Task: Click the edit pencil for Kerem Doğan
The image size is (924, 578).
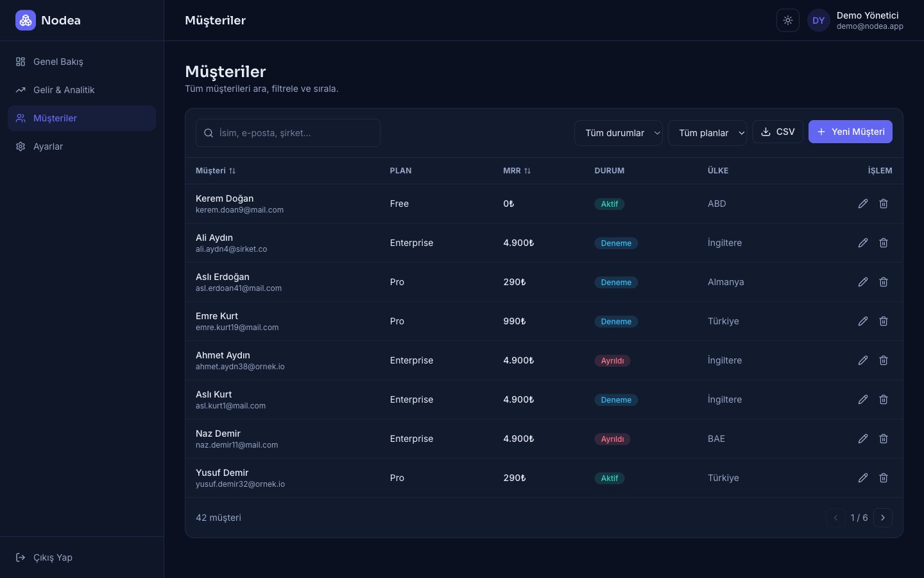Action: pyautogui.click(x=863, y=204)
